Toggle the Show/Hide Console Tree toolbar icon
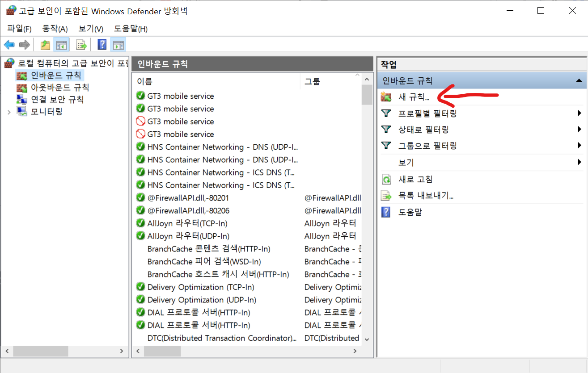 (61, 45)
